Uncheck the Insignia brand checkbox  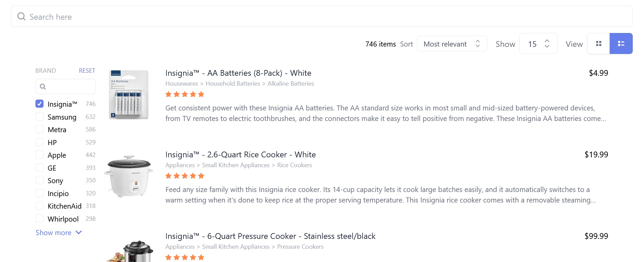[39, 104]
